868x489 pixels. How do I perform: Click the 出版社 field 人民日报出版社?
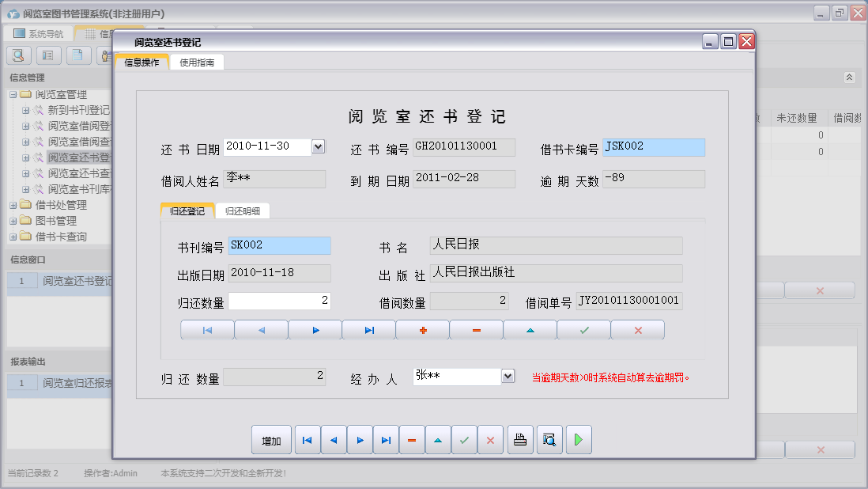557,273
